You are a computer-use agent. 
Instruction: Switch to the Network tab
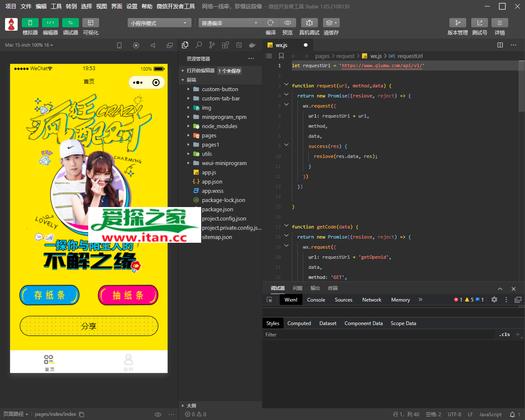click(x=372, y=300)
